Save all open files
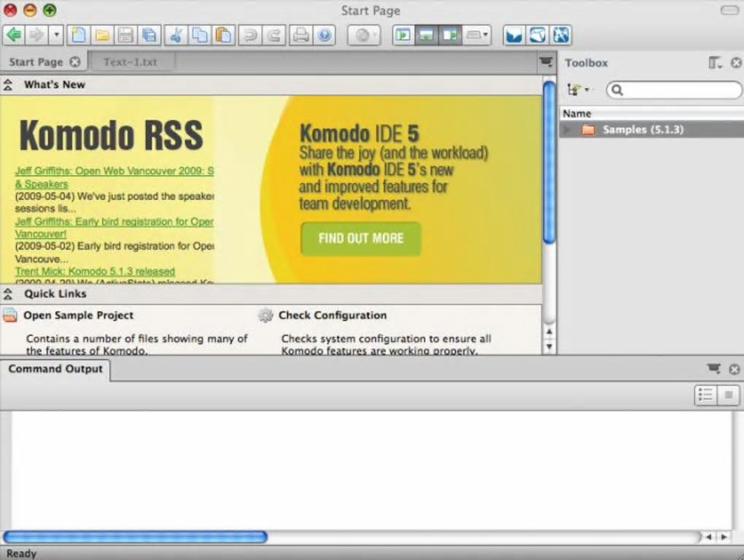The image size is (744, 560). [149, 35]
